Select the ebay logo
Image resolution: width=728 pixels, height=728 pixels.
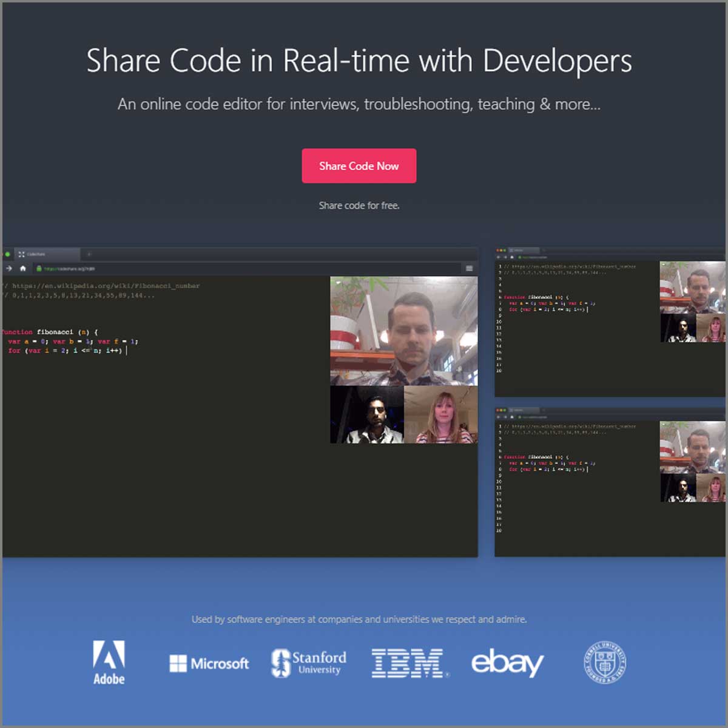point(507,662)
